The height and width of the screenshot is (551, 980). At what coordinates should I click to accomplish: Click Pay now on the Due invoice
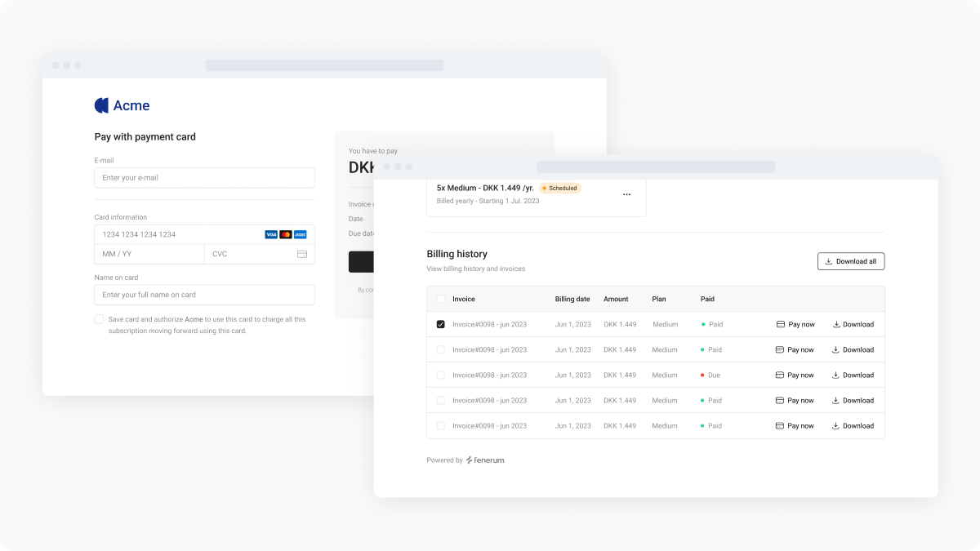pyautogui.click(x=795, y=375)
